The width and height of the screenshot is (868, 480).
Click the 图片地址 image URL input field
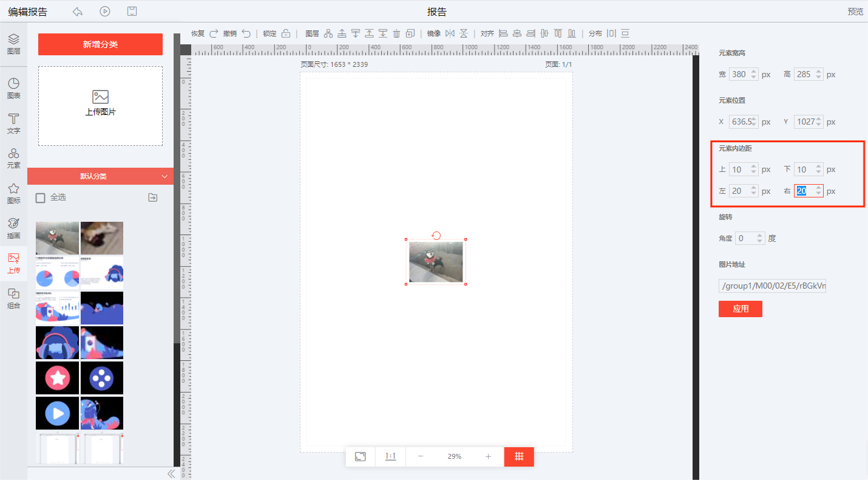tap(772, 286)
